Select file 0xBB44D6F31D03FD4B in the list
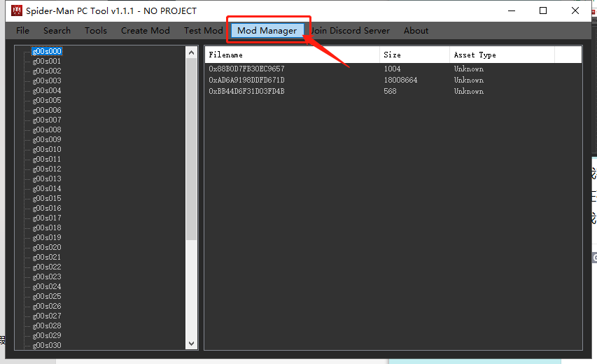597x364 pixels. [x=246, y=91]
